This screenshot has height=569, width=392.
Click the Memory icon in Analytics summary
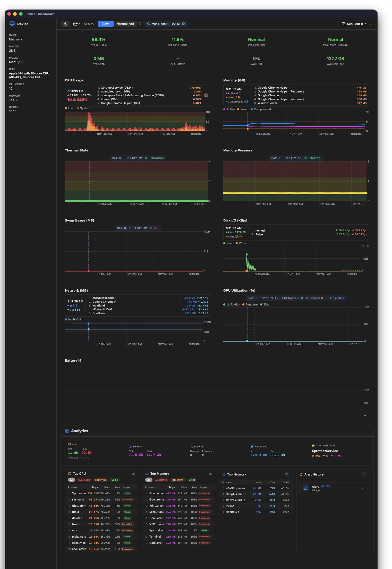(130, 446)
